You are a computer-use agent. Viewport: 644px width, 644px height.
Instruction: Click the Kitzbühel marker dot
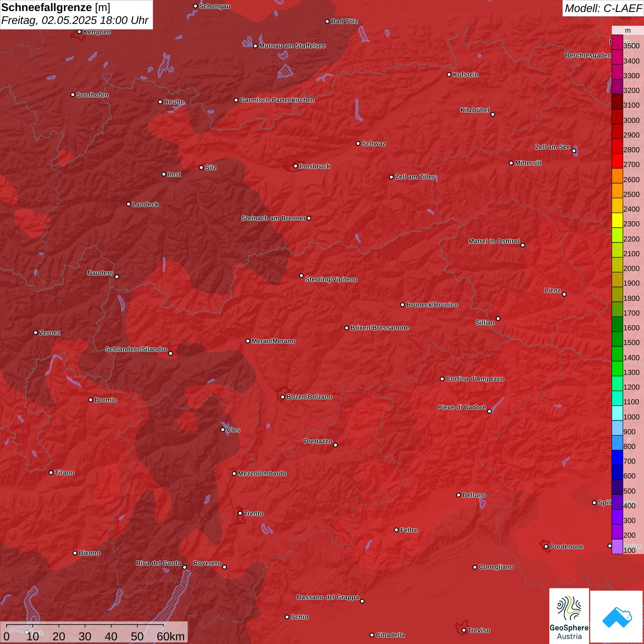point(493,115)
